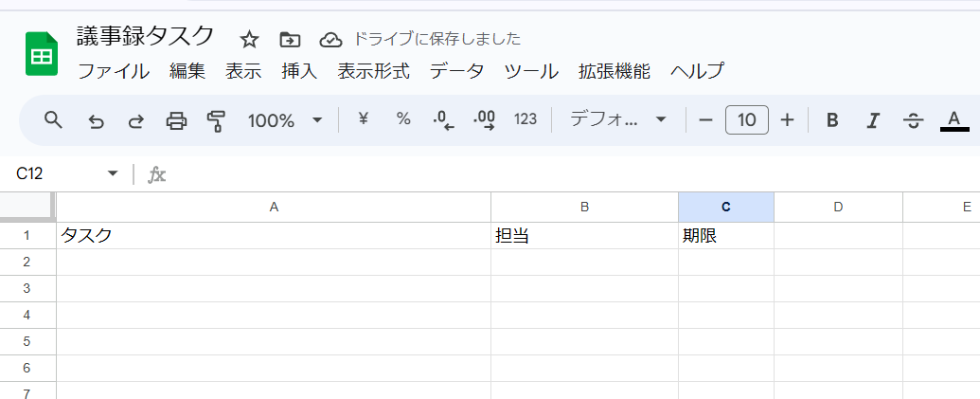Select row 6 header
This screenshot has width=980, height=399.
pyautogui.click(x=27, y=369)
